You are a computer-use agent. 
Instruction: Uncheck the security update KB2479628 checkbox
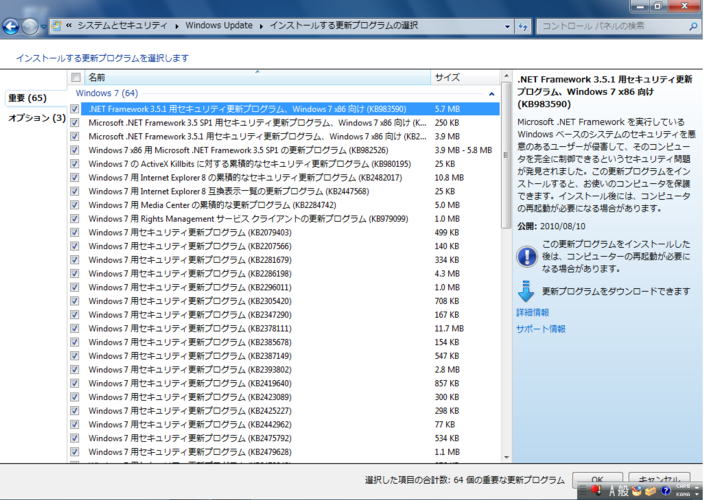pos(75,452)
